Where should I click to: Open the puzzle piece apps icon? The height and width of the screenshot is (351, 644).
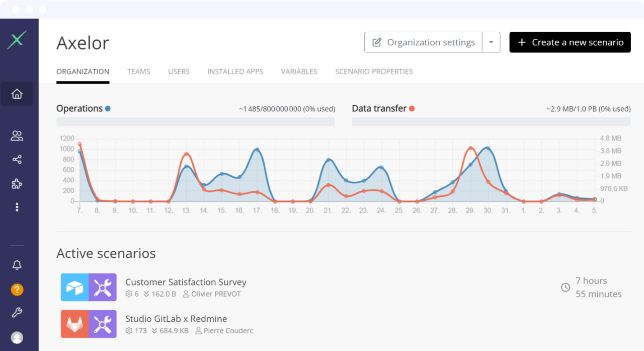tap(17, 184)
